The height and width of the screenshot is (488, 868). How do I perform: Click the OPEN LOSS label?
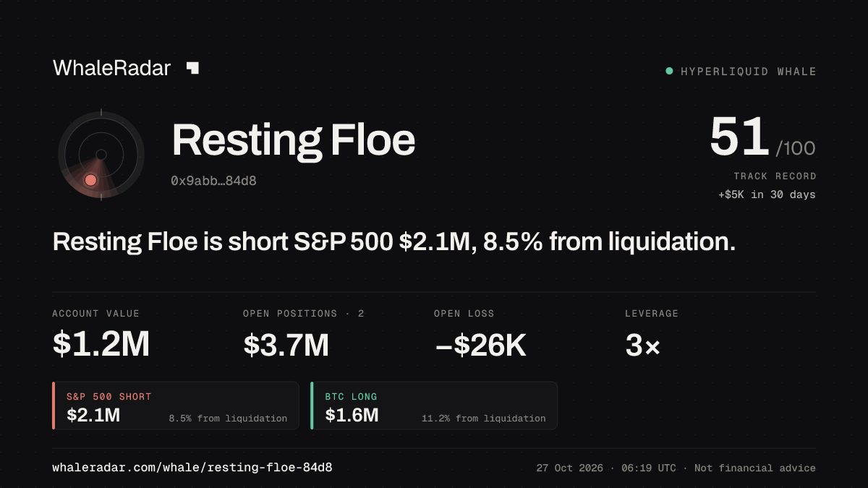pos(464,314)
